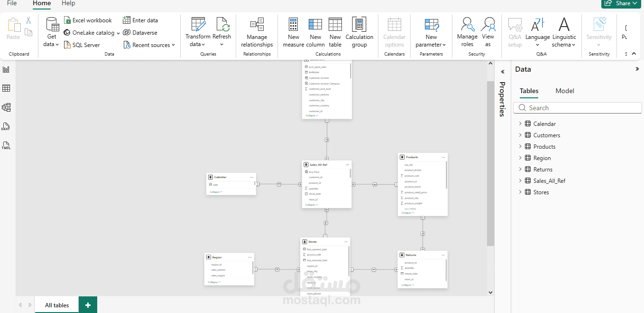Expand the Sales_All_Ref table in Data pane
The height and width of the screenshot is (313, 644).
click(520, 180)
